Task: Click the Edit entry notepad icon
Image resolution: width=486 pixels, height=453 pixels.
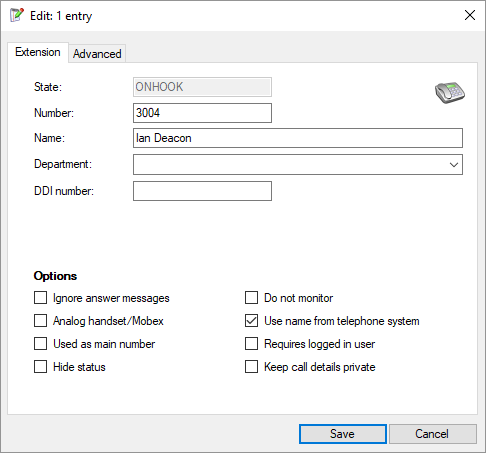Action: click(17, 15)
